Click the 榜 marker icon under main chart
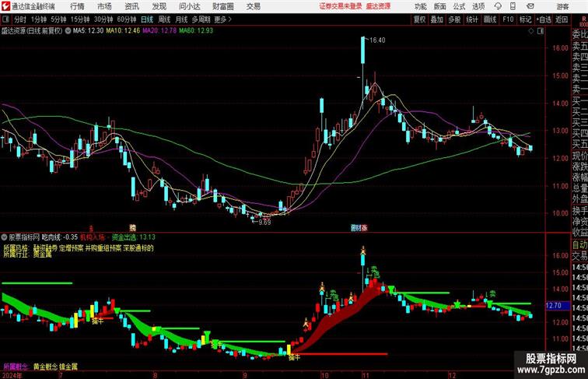Viewport: 588px width, 379px height. (132, 227)
